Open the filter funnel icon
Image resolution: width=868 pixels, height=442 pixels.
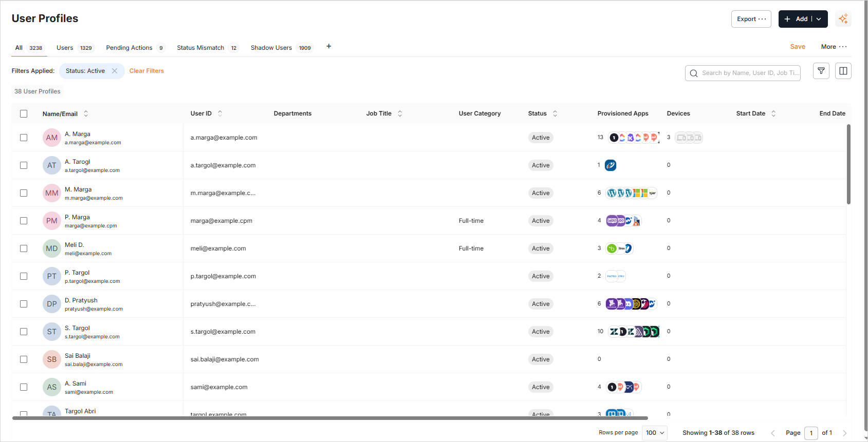821,71
